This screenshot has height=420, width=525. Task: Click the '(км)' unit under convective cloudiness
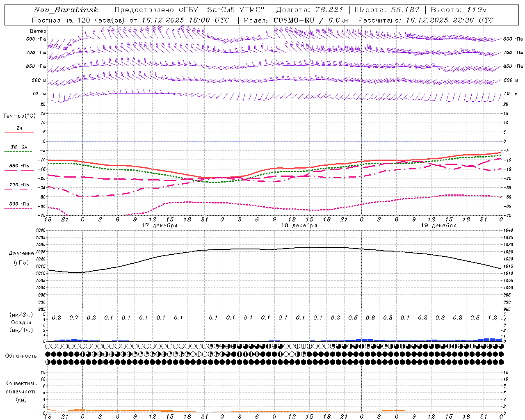coord(21,399)
